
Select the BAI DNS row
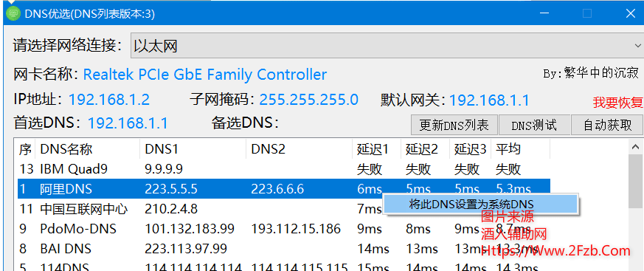(x=283, y=248)
